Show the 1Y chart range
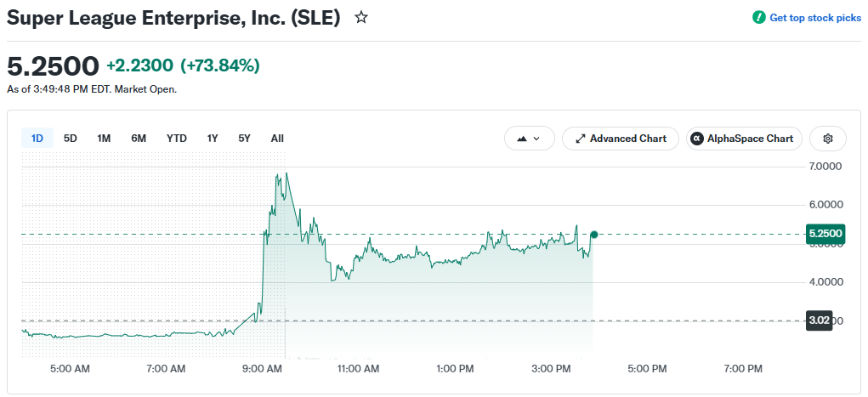Screen dimensions: 868x397 [213, 139]
